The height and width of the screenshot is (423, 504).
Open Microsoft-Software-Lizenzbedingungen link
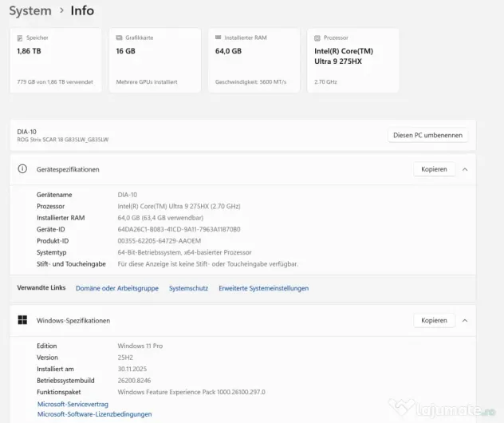pyautogui.click(x=94, y=414)
